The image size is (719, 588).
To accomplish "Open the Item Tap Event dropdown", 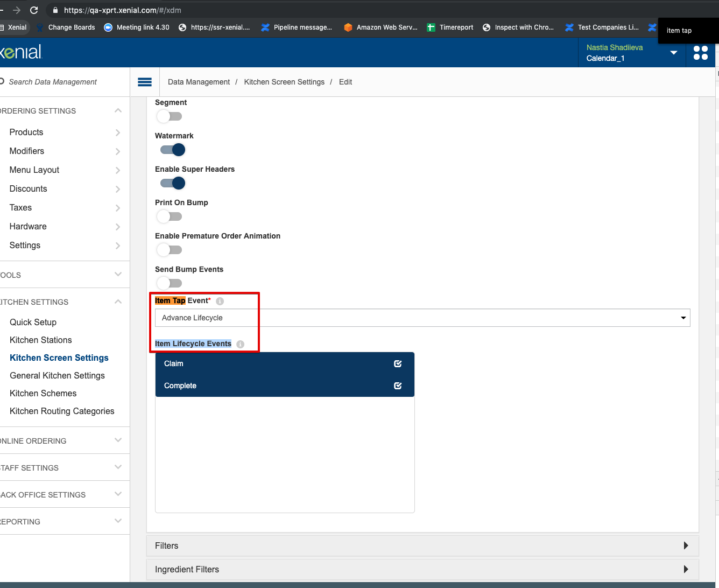I will [x=422, y=318].
